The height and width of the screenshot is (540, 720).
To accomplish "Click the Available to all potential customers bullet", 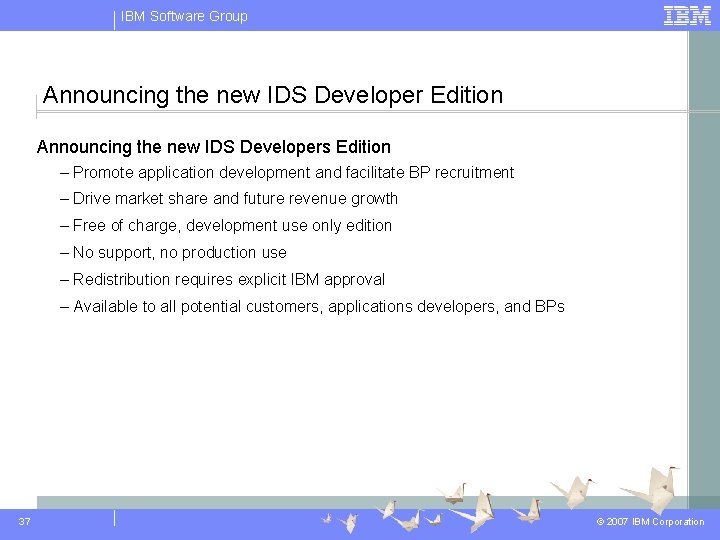I will coord(312,306).
